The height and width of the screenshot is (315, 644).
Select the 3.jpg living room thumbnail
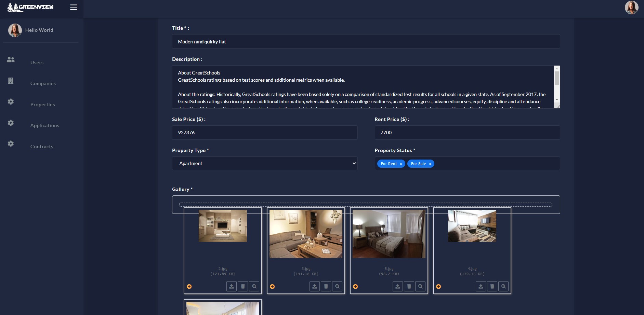[306, 234]
